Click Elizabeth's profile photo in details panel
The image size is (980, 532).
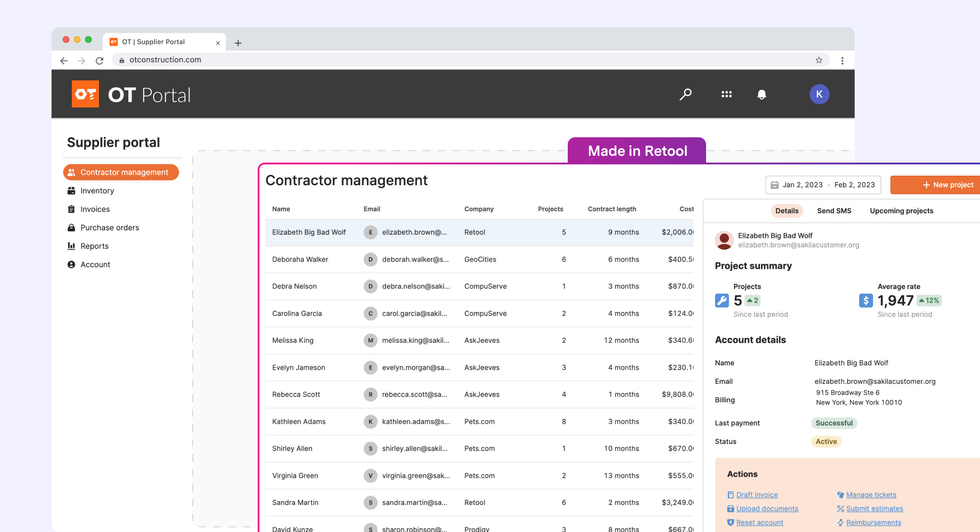(x=724, y=240)
